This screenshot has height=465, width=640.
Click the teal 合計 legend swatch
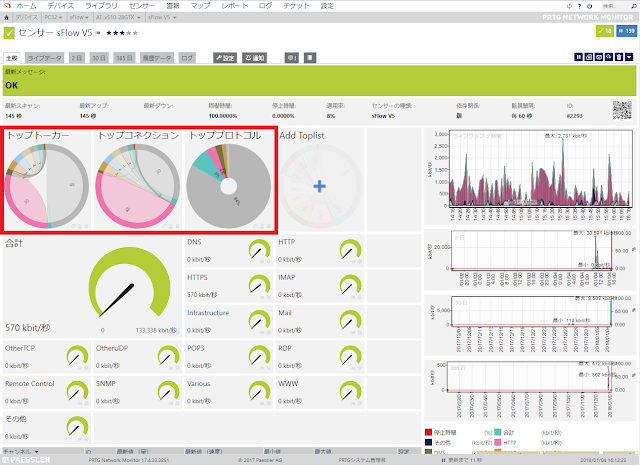point(498,432)
